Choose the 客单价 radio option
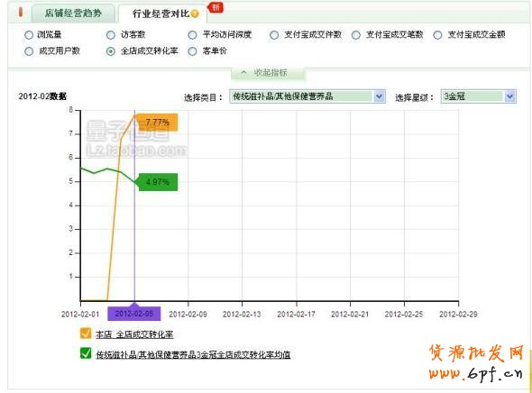This screenshot has width=532, height=393. 192,51
